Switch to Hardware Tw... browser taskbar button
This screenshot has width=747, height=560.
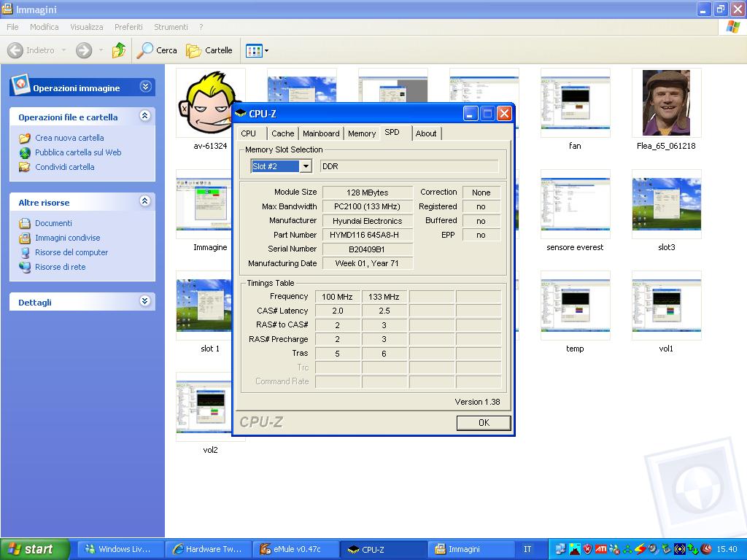tap(208, 549)
